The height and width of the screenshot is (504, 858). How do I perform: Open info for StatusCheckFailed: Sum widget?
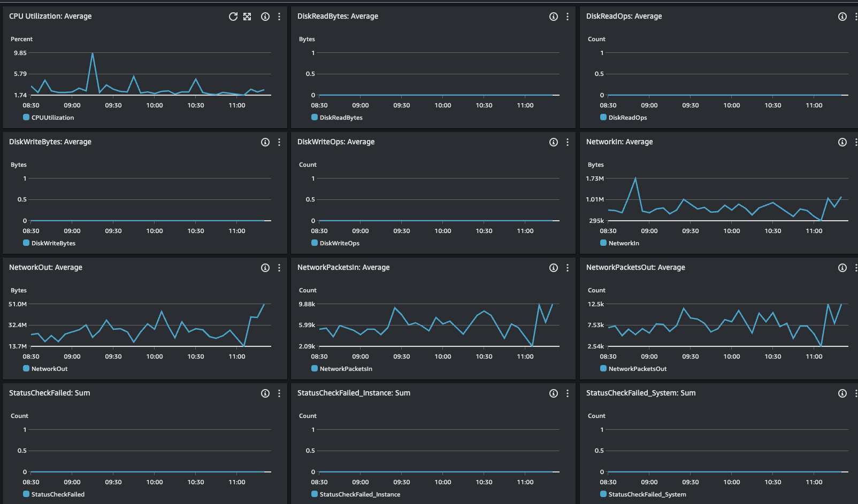pyautogui.click(x=265, y=393)
